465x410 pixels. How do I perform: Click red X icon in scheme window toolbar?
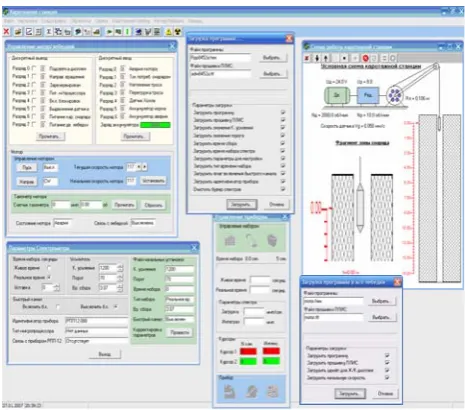click(x=307, y=58)
